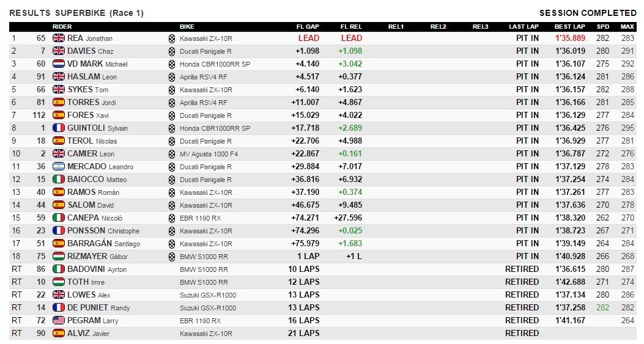The image size is (644, 344).
Task: Click the FL GAP column header
Action: (x=308, y=27)
